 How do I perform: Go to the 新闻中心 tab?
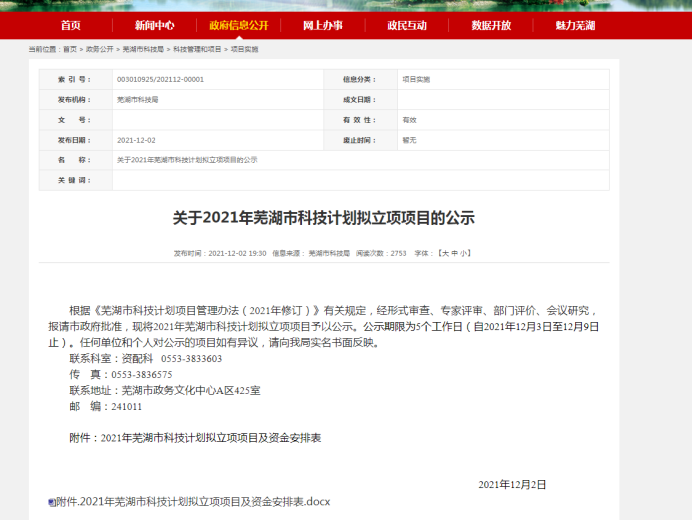tap(154, 25)
